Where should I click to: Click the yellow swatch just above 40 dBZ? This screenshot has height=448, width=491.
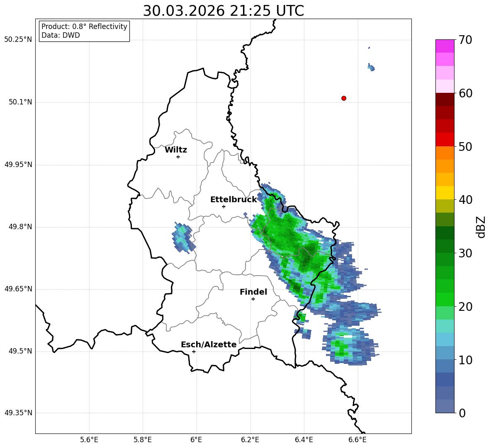tap(445, 193)
